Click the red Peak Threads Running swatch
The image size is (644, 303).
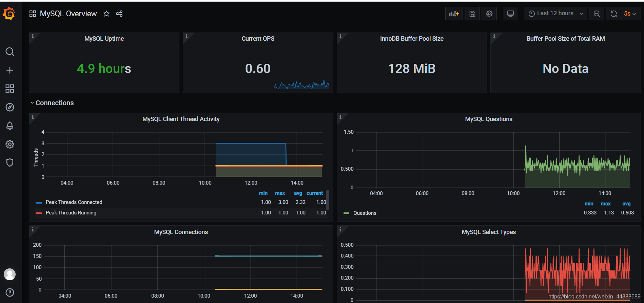[x=39, y=213]
